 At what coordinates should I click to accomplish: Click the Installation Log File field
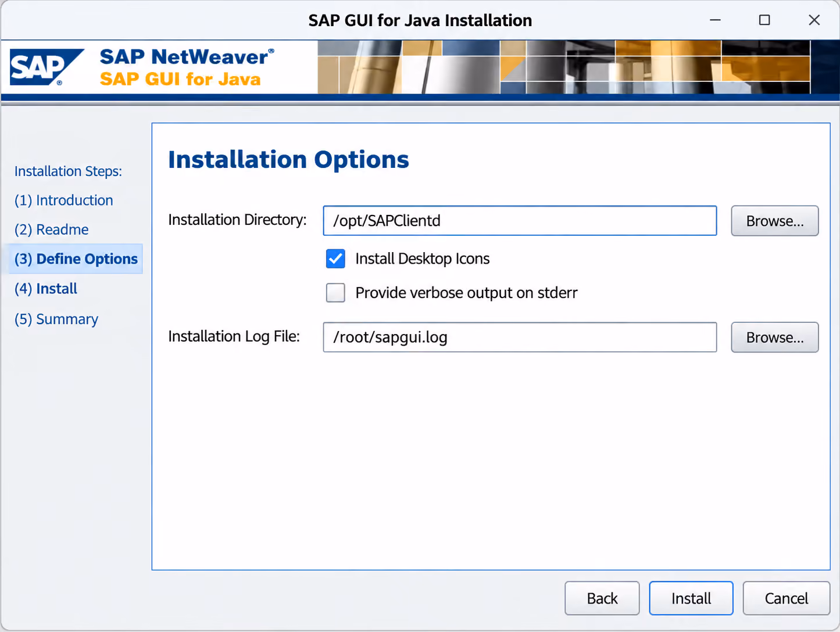click(520, 337)
